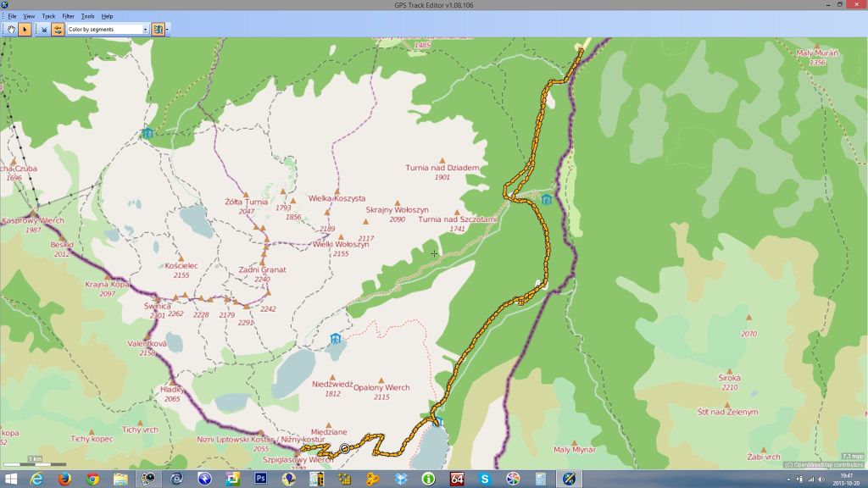Screen dimensions: 868x488
Task: Open Photoshop from the taskbar
Action: tap(260, 479)
